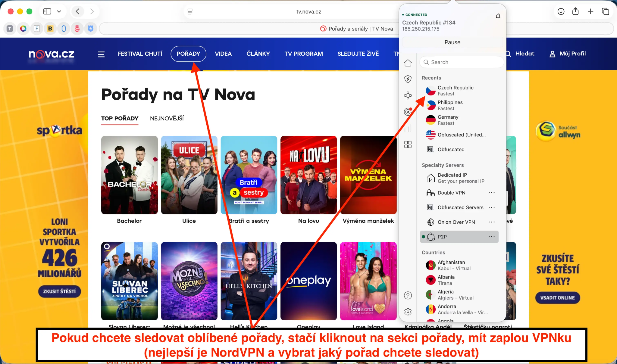Open the notification bell in NordVPN
617x364 pixels.
tap(498, 16)
